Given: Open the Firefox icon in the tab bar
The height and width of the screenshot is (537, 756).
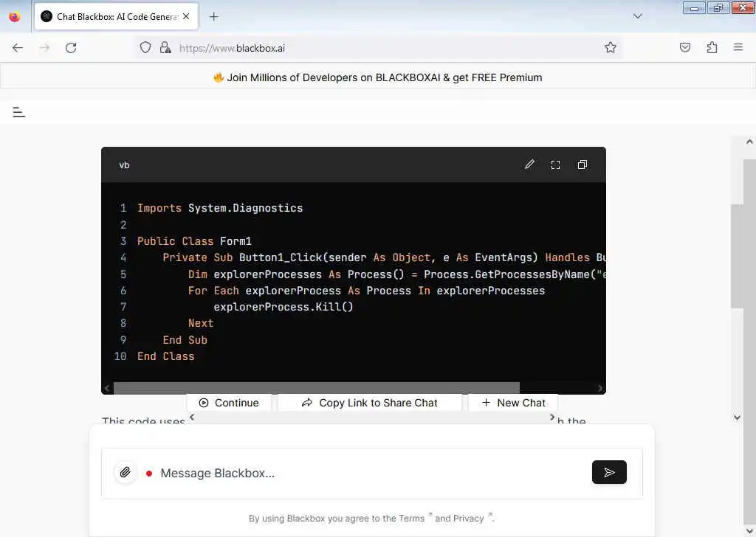Looking at the screenshot, I should tap(15, 17).
